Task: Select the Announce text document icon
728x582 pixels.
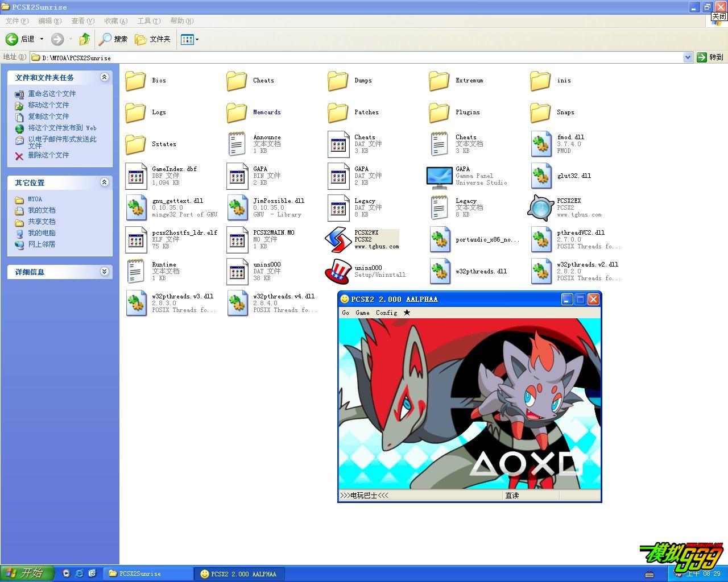Action: click(237, 144)
